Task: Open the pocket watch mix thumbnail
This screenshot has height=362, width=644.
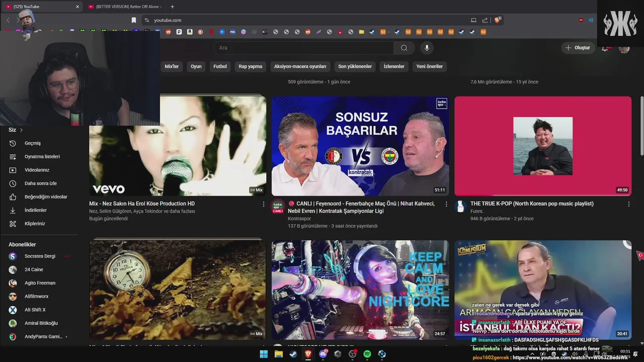Action: (x=178, y=290)
